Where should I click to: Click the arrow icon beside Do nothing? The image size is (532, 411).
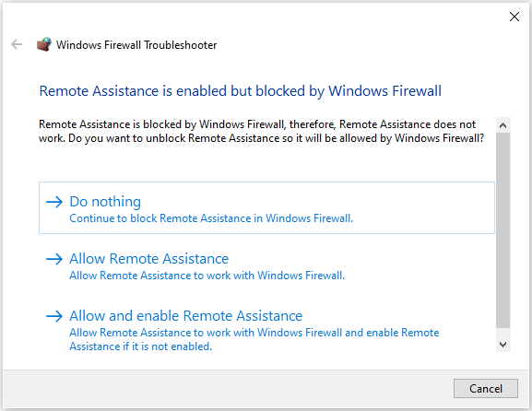pos(54,202)
